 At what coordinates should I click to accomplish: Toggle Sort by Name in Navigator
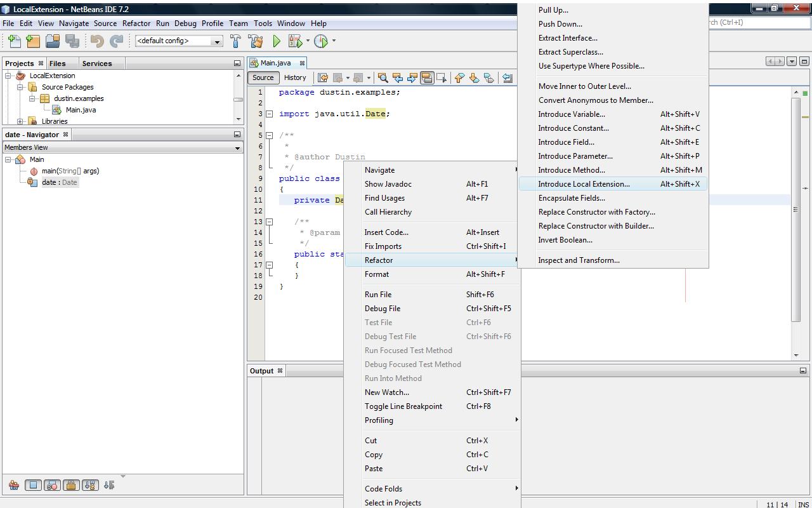click(x=90, y=485)
